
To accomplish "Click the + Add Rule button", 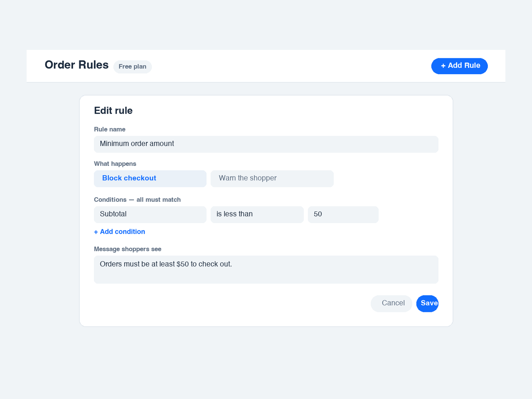I will coord(459,66).
